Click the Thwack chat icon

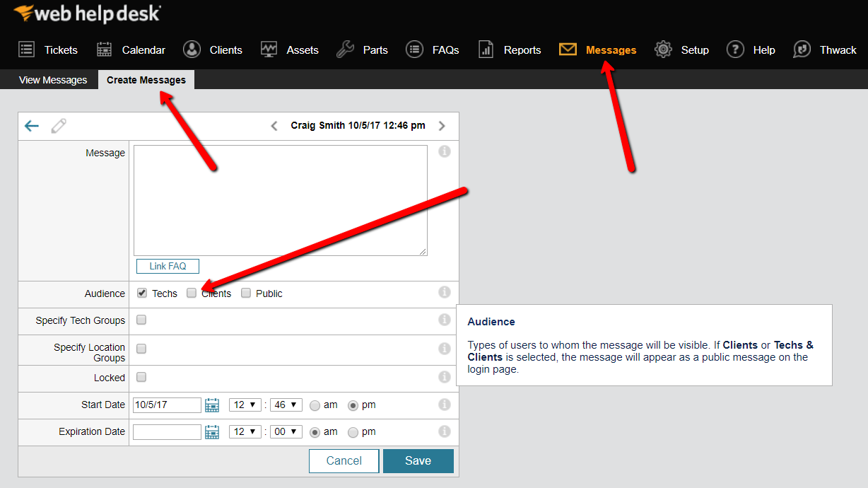802,50
